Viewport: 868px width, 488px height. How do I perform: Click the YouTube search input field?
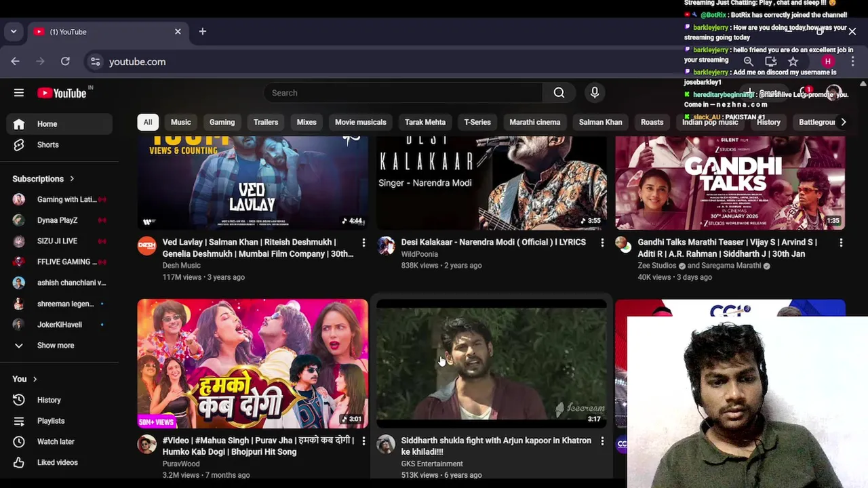click(x=403, y=93)
